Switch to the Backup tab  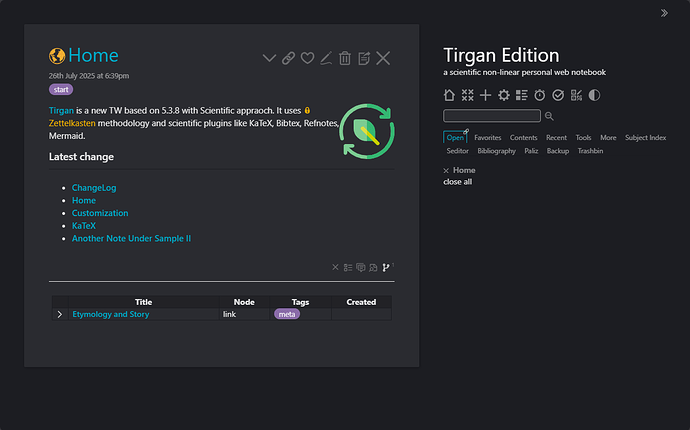click(x=558, y=151)
